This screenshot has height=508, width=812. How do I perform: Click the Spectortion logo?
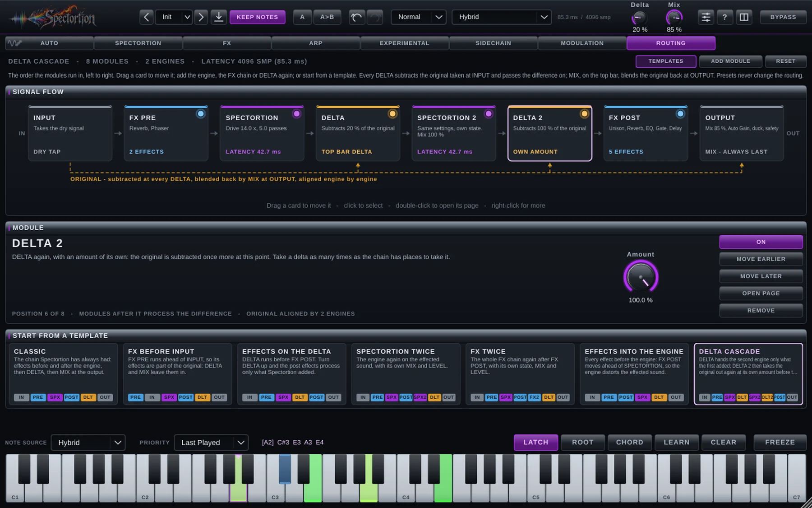[x=53, y=17]
